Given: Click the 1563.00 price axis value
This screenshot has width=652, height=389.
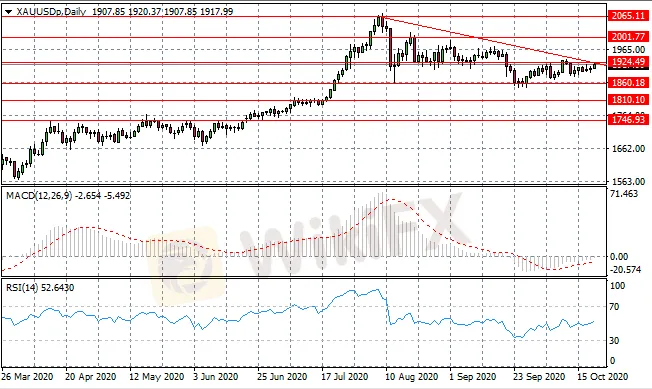Looking at the screenshot, I should coord(628,182).
